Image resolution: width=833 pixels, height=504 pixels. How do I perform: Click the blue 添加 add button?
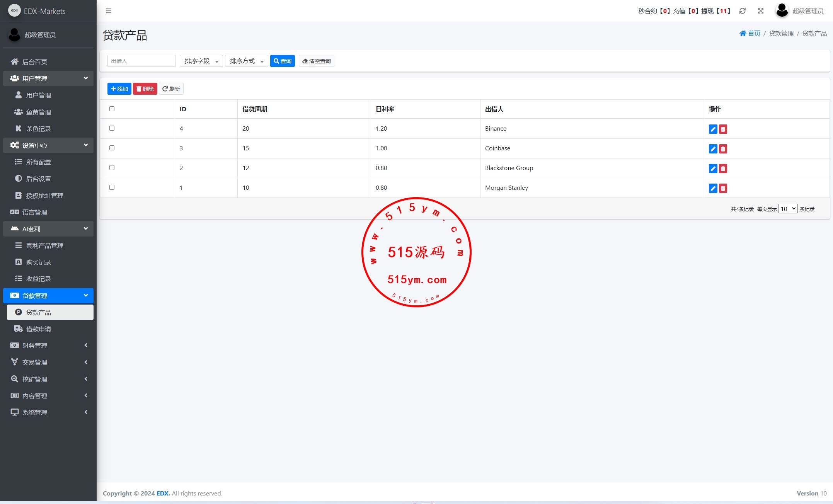click(x=119, y=89)
